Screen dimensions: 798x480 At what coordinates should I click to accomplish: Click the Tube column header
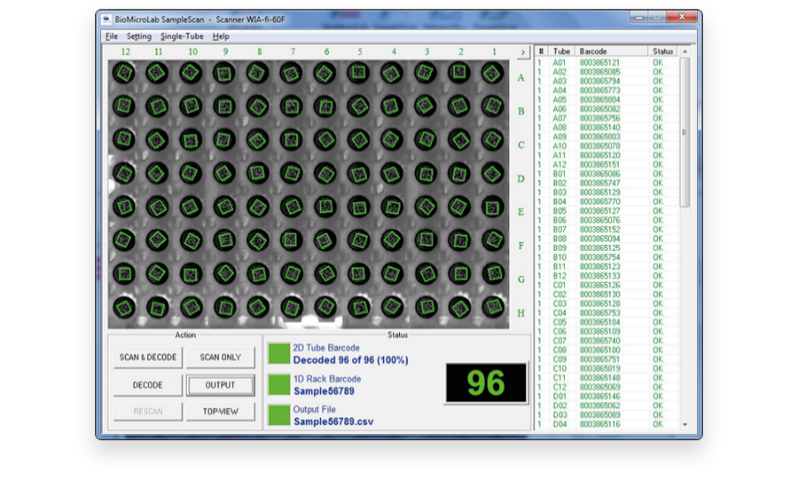pyautogui.click(x=561, y=51)
